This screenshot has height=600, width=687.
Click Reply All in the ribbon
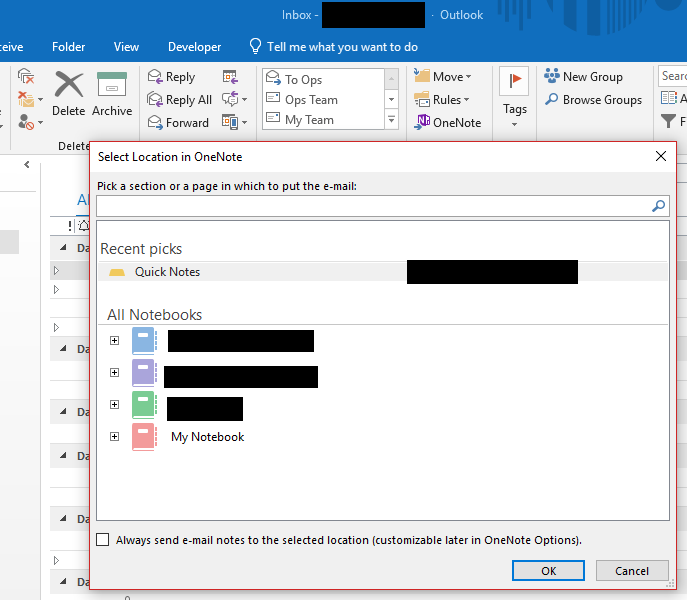pyautogui.click(x=180, y=99)
